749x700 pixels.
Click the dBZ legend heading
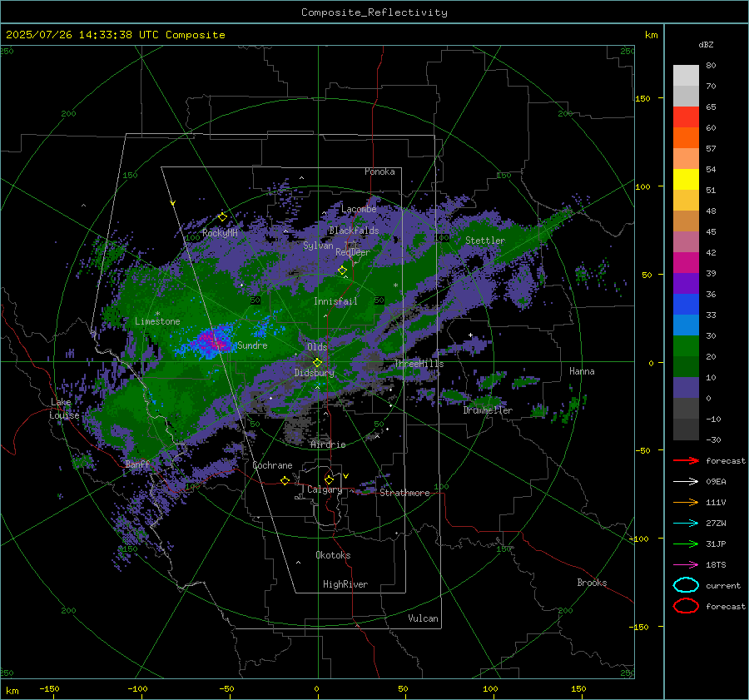(706, 45)
